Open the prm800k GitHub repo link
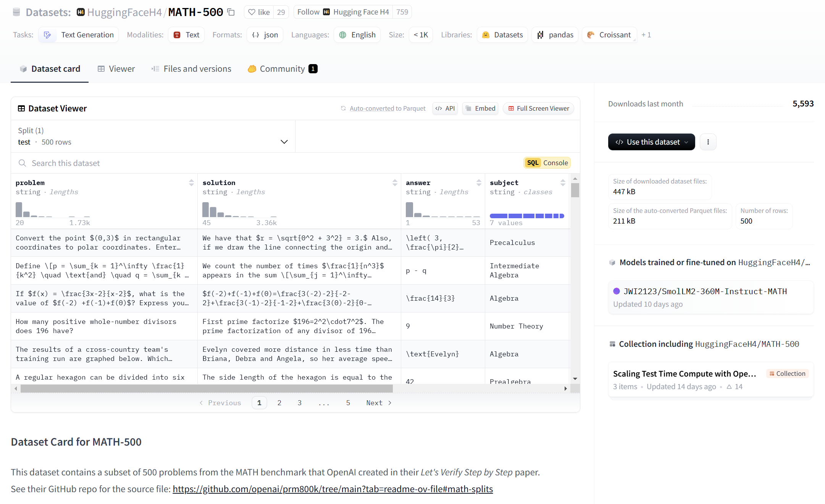 tap(333, 489)
